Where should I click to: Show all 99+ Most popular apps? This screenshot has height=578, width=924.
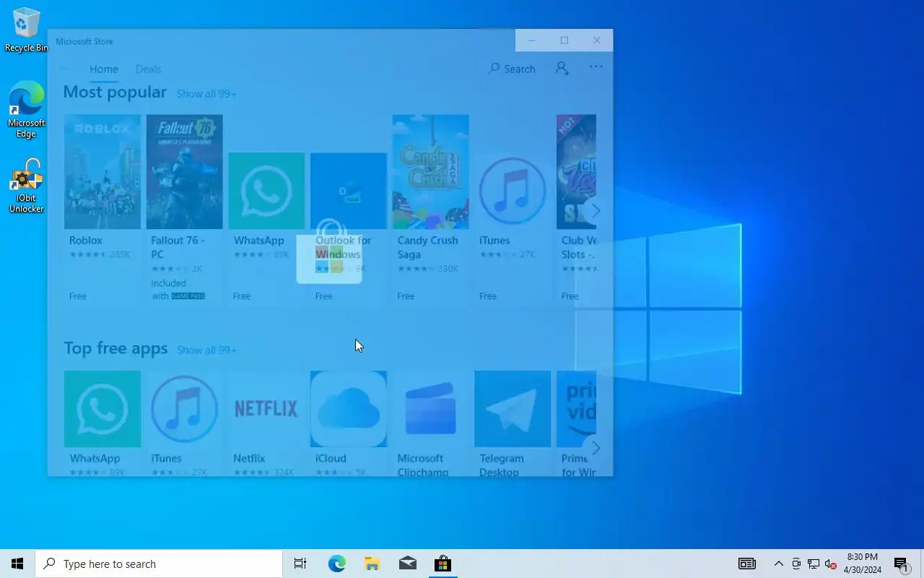(206, 94)
